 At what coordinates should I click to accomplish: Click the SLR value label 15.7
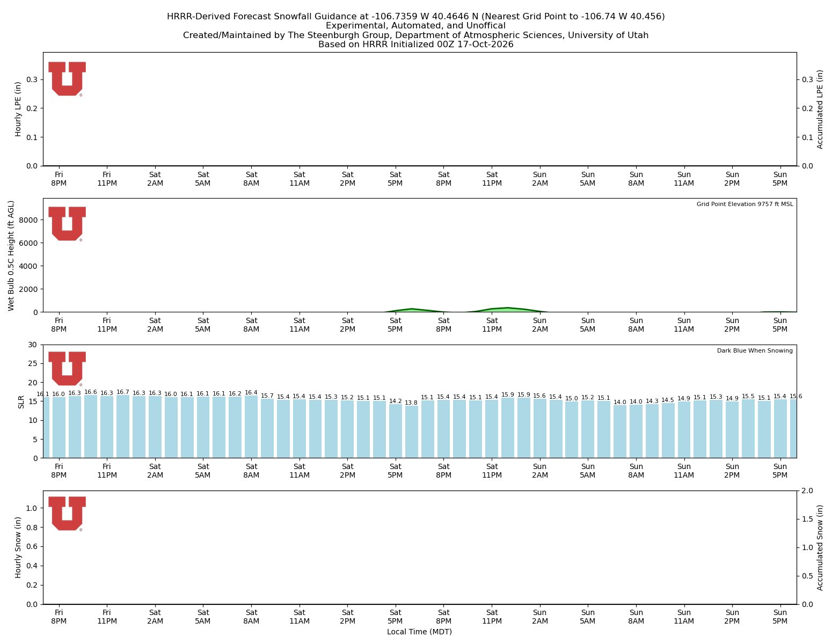tap(267, 396)
